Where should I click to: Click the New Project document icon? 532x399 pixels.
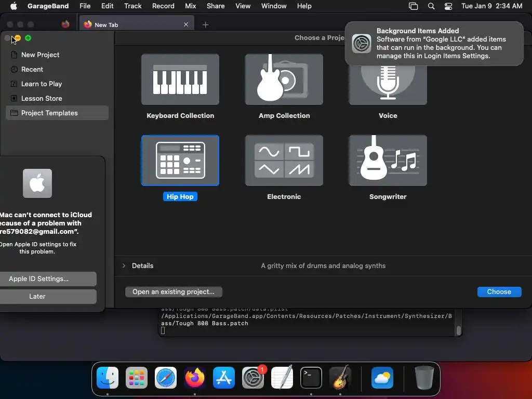(14, 55)
